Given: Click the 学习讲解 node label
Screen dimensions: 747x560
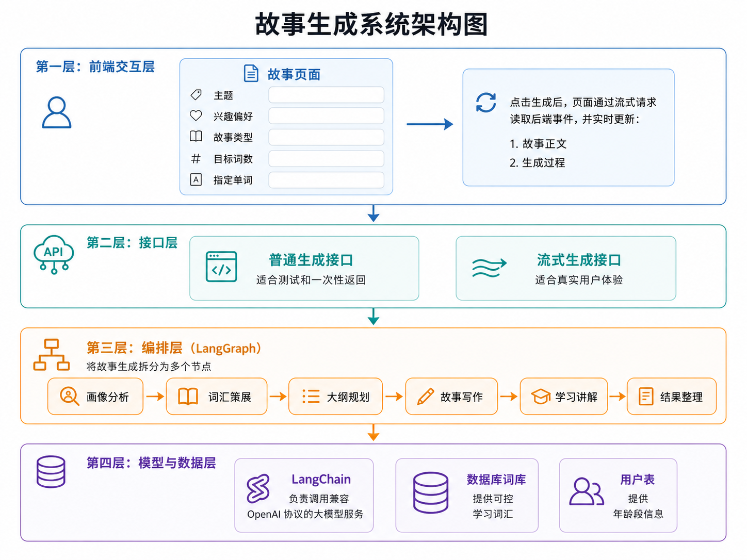Looking at the screenshot, I should point(576,397).
